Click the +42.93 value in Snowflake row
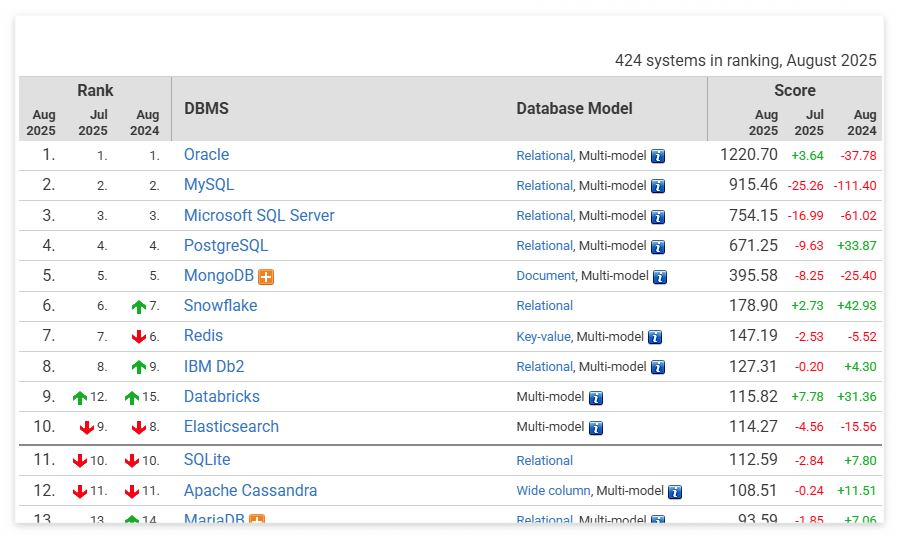This screenshot has width=899, height=538. 857,306
